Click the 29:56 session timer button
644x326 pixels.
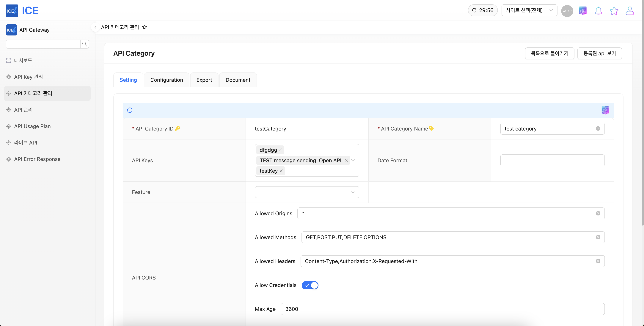point(483,10)
